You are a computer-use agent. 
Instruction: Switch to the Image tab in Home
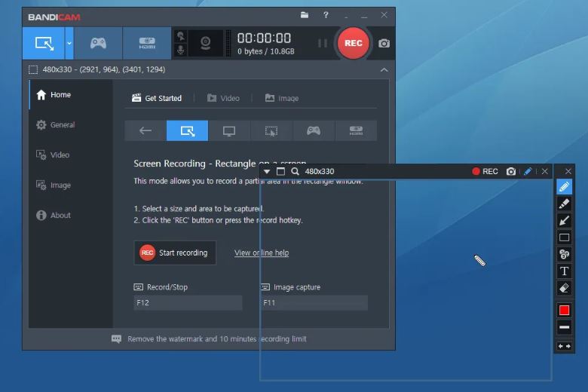(282, 98)
